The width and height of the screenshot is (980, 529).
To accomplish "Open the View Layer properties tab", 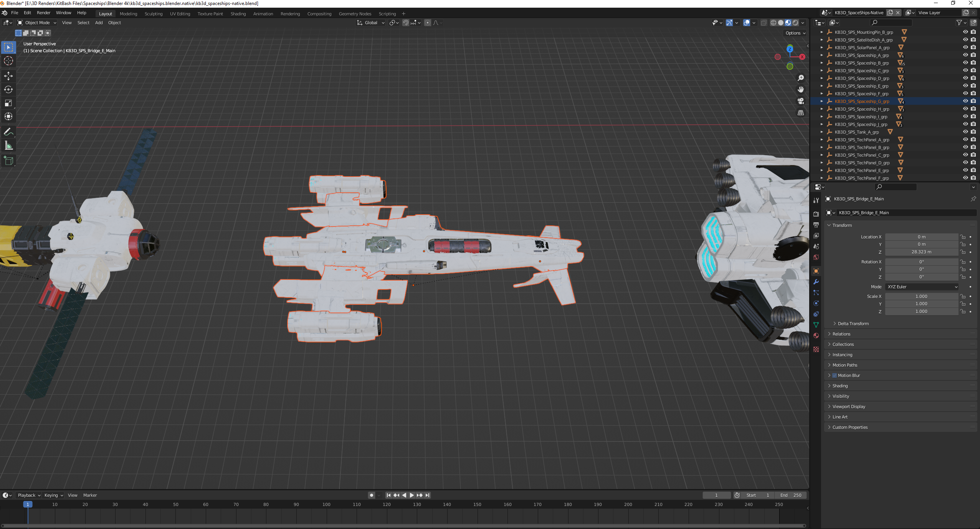I will pyautogui.click(x=816, y=235).
